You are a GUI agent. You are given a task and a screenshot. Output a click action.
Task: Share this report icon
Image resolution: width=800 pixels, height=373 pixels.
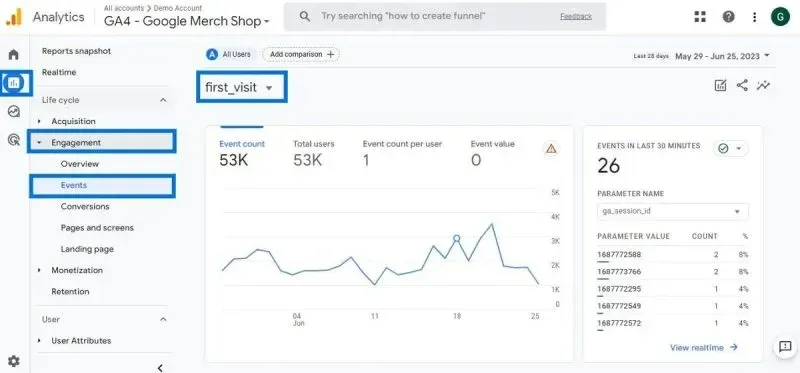(x=742, y=85)
